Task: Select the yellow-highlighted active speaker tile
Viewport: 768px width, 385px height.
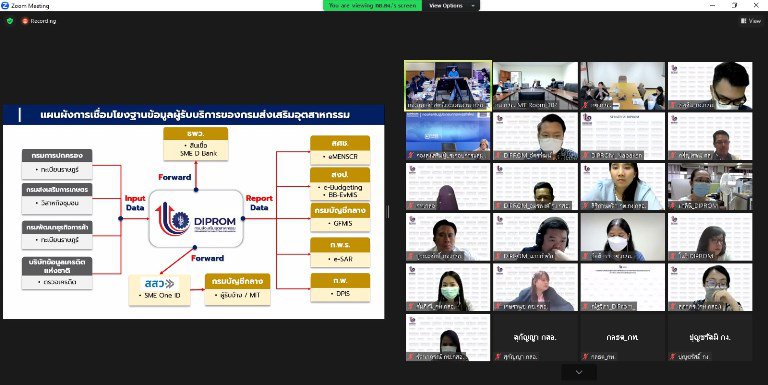Action: (x=448, y=86)
